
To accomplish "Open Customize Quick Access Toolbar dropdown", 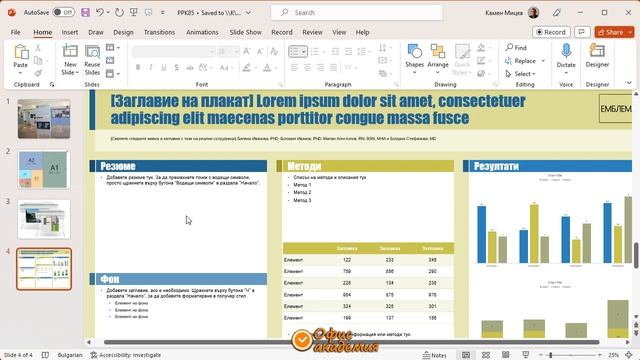I will coord(162,13).
